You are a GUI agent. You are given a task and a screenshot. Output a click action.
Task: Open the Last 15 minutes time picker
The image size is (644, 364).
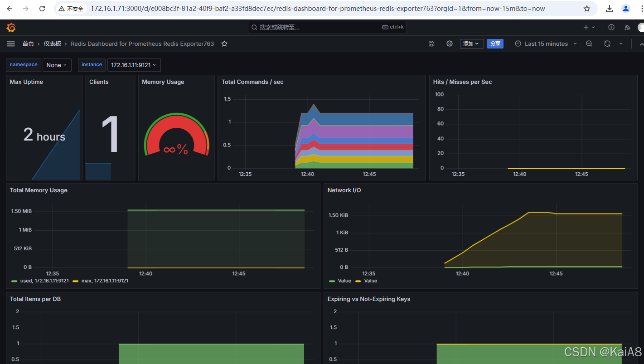click(546, 44)
